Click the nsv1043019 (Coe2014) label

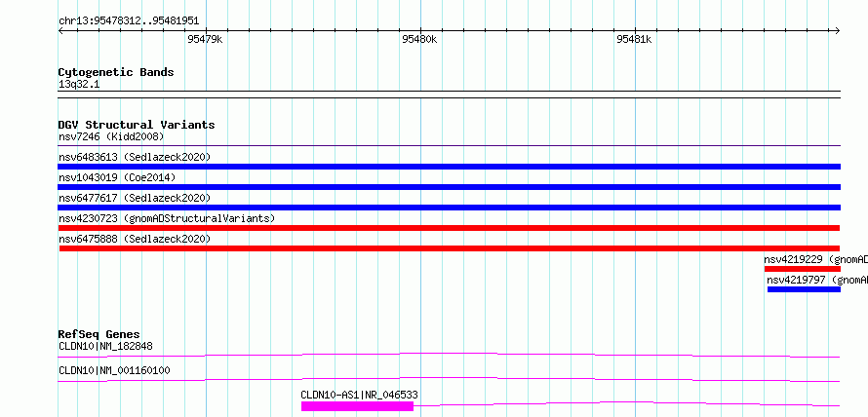[x=117, y=177]
